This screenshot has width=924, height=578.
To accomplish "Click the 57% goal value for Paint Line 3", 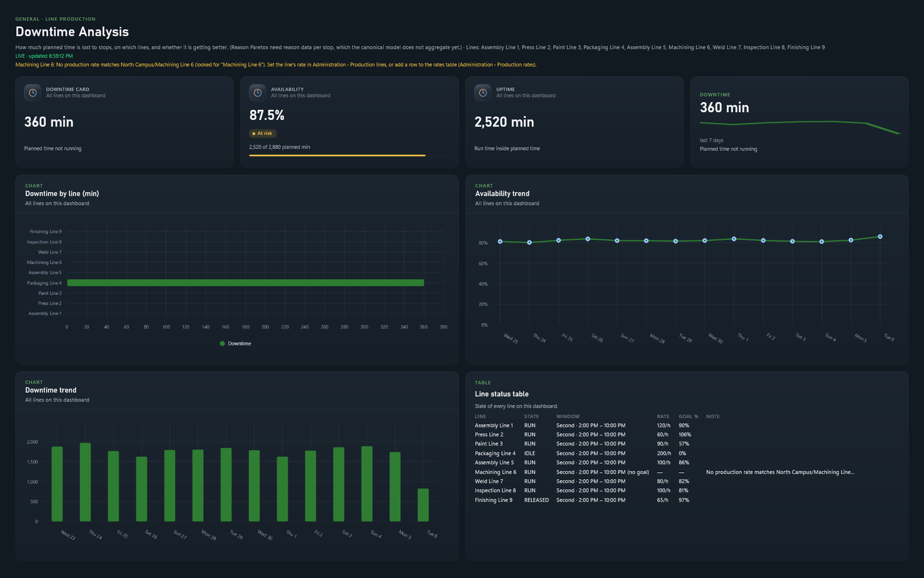I will (684, 444).
